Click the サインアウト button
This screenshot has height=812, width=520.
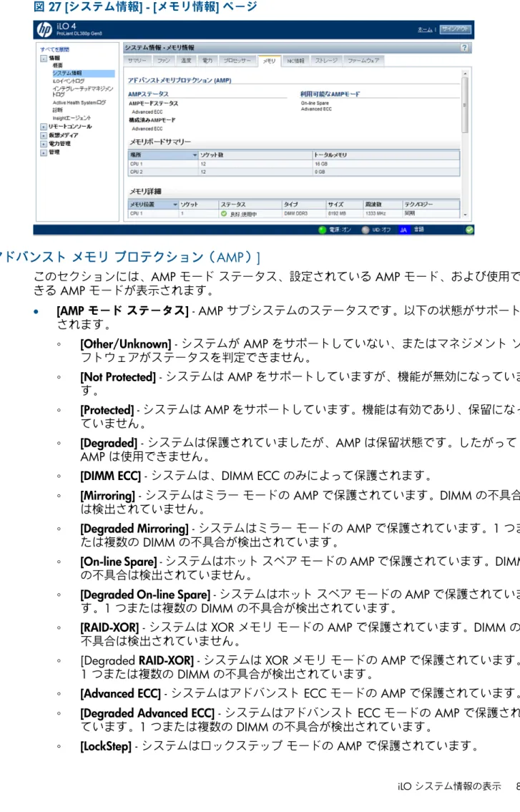pos(455,29)
